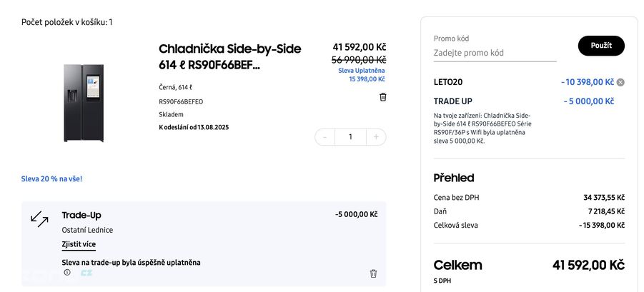
Task: Open the Zjistit více link
Action: (x=79, y=244)
